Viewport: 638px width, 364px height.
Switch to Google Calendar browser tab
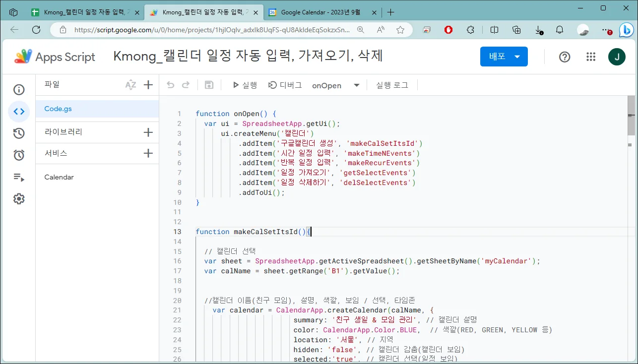322,12
